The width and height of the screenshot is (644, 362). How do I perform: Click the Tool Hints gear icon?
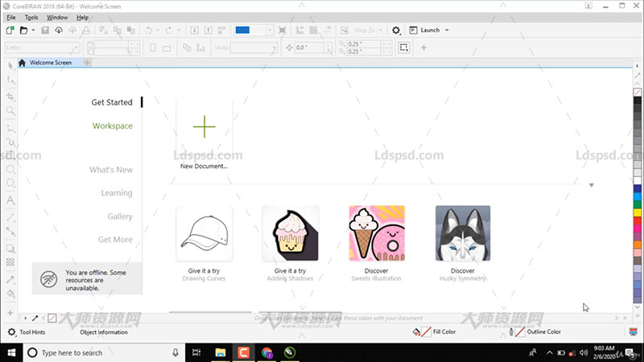click(x=11, y=332)
